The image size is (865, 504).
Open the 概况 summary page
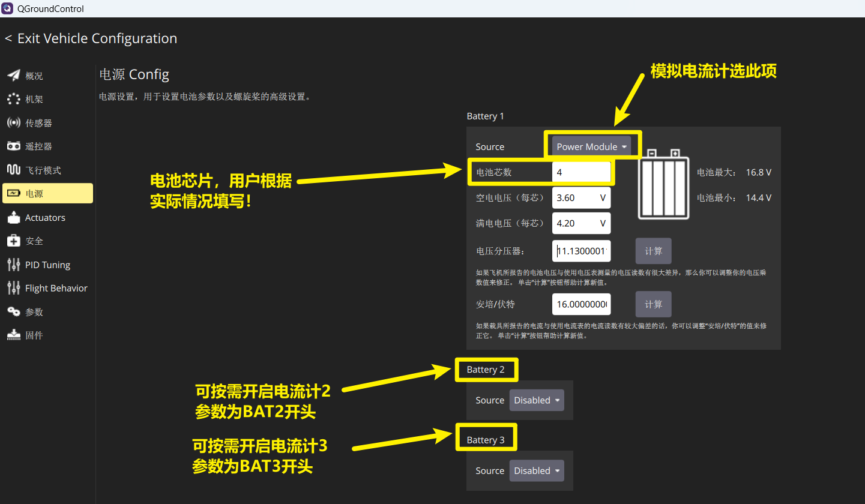point(47,76)
